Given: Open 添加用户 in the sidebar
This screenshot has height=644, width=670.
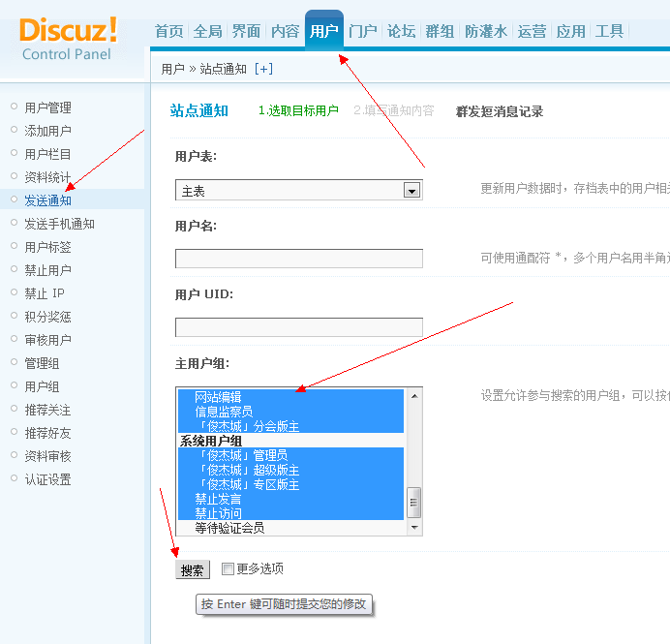Looking at the screenshot, I should click(x=47, y=131).
